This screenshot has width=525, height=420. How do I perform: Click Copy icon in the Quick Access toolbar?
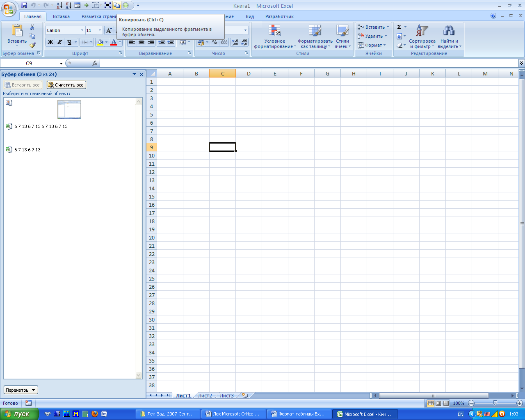(116, 5)
